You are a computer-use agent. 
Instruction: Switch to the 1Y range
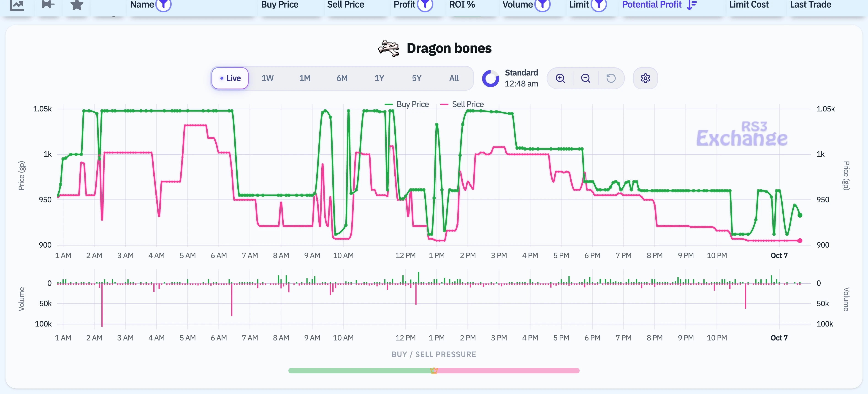380,78
